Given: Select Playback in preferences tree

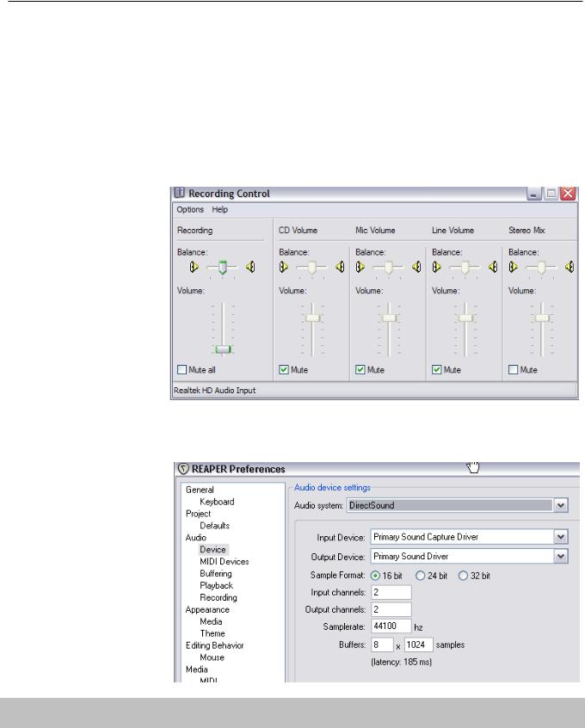Looking at the screenshot, I should [x=216, y=585].
